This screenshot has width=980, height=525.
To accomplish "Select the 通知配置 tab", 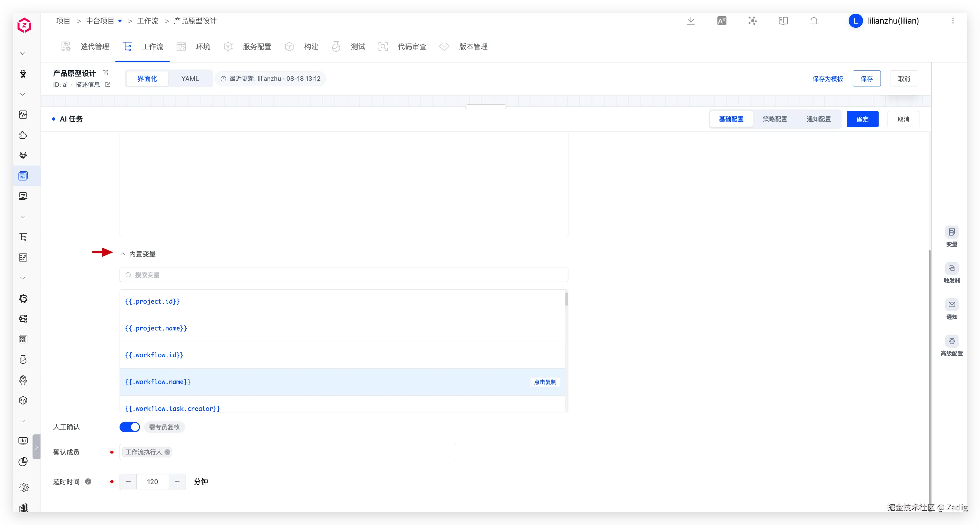I will tap(819, 119).
